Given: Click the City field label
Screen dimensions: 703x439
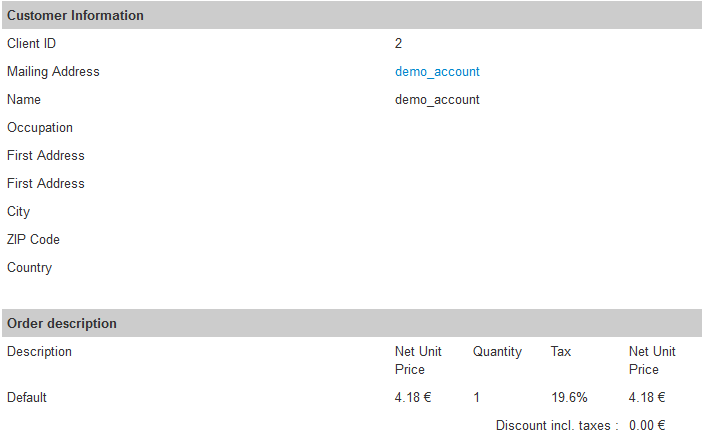Looking at the screenshot, I should tap(18, 212).
